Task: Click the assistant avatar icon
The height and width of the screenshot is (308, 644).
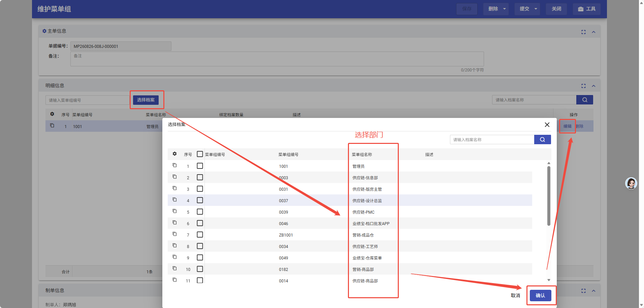Action: [x=631, y=183]
